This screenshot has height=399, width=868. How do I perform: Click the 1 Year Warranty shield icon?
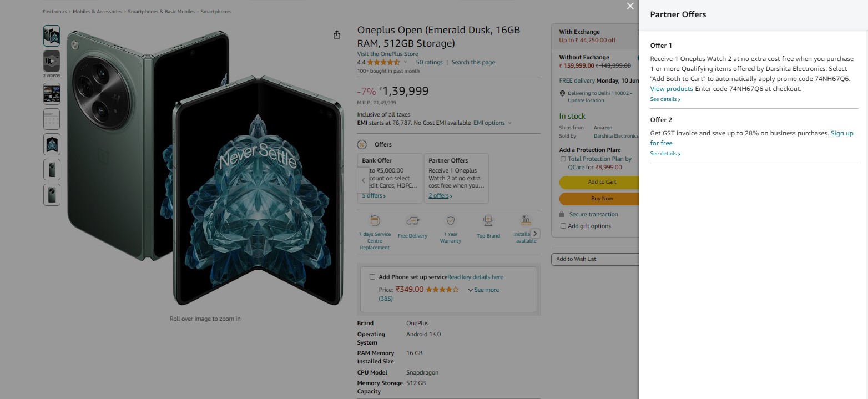451,221
